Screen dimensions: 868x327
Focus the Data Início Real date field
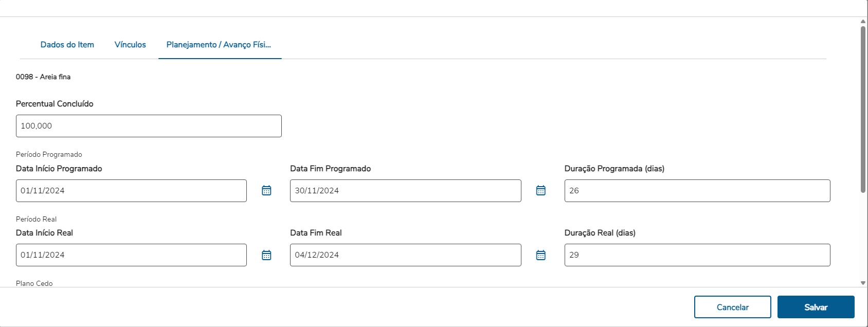click(x=131, y=255)
